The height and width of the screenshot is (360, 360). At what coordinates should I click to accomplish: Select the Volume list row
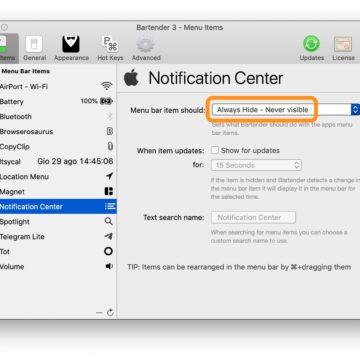(x=57, y=267)
